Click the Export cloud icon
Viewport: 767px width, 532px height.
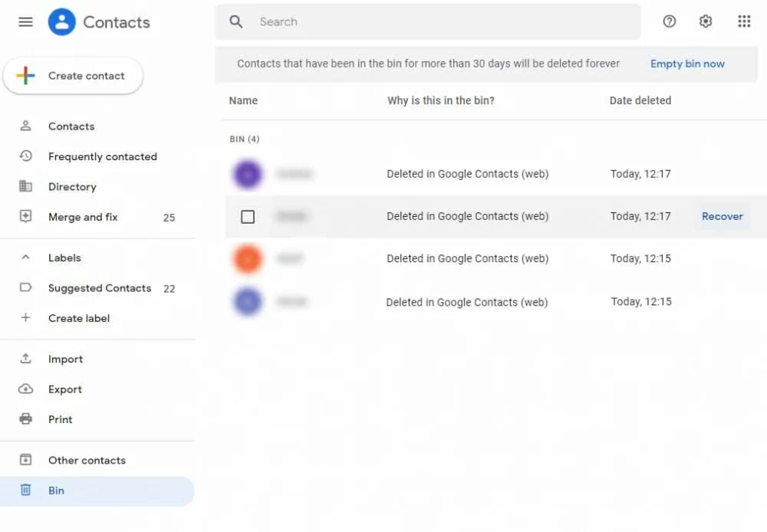pos(26,389)
